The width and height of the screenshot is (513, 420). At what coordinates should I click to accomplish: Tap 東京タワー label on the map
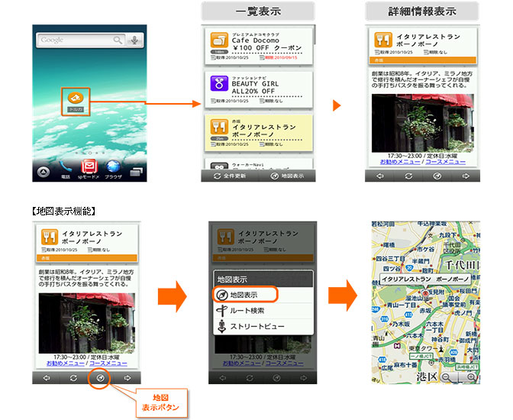pyautogui.click(x=423, y=349)
